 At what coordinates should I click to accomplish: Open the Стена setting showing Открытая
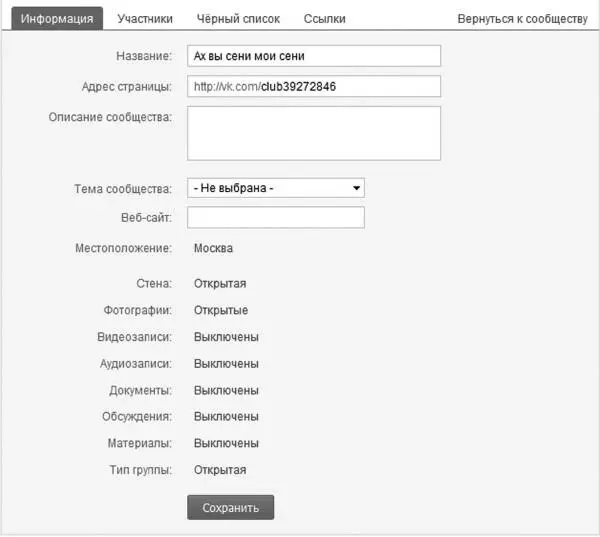[x=220, y=284]
